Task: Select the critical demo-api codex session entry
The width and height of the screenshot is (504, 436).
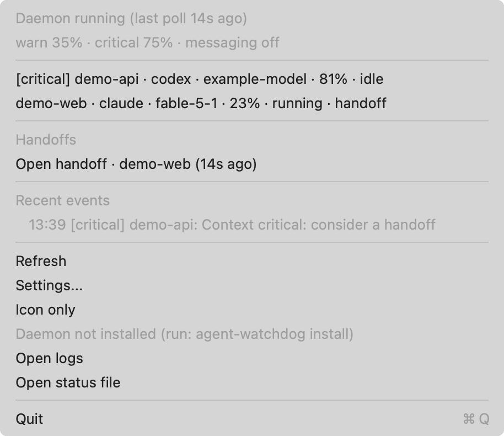Action: coord(252,79)
